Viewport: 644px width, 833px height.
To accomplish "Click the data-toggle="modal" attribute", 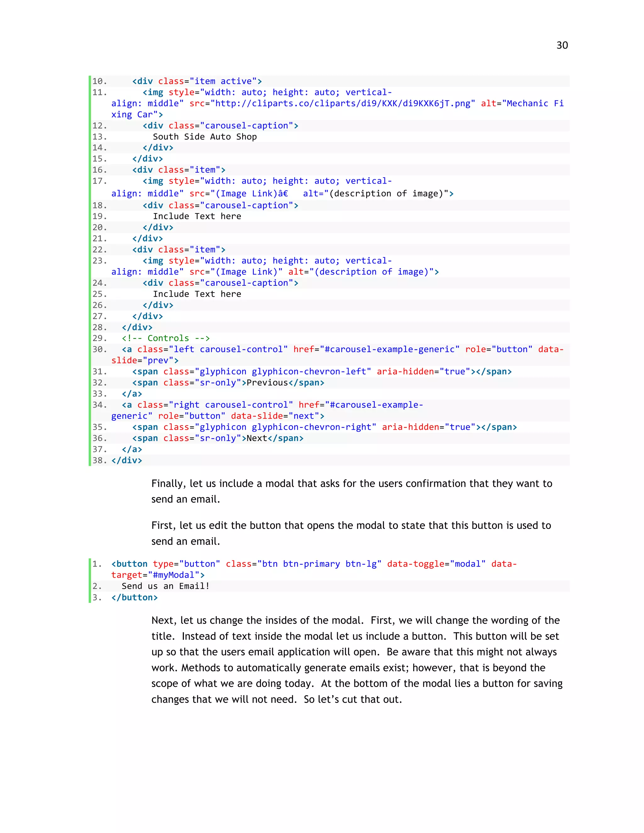I will click(x=436, y=564).
